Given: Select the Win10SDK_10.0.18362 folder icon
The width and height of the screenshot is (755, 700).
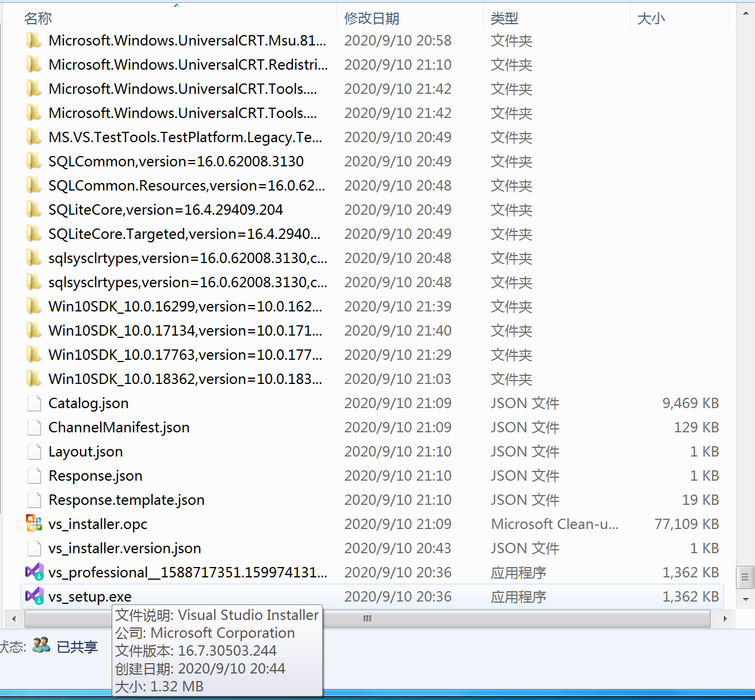Looking at the screenshot, I should [x=35, y=379].
